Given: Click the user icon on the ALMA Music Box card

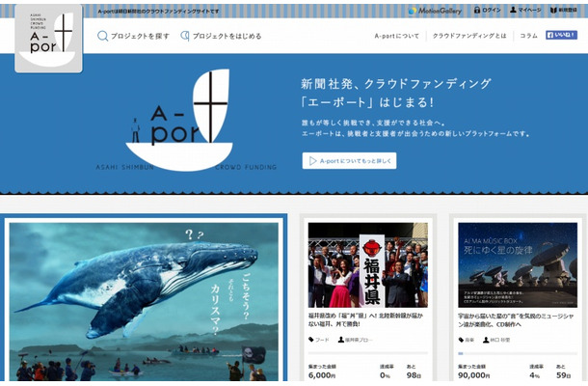Looking at the screenshot, I should tap(486, 340).
